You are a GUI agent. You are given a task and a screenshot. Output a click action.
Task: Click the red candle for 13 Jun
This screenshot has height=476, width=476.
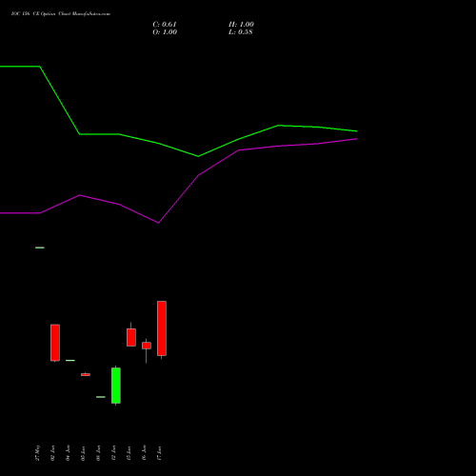point(131,337)
